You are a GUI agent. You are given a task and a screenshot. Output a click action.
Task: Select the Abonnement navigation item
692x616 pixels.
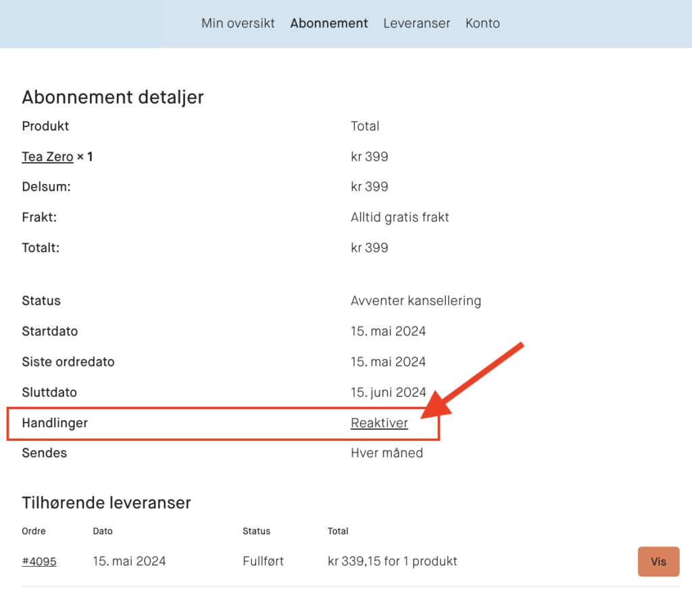pyautogui.click(x=329, y=23)
